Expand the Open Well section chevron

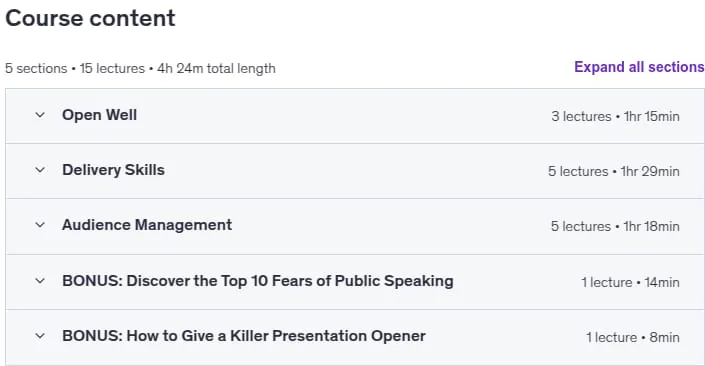coord(40,115)
